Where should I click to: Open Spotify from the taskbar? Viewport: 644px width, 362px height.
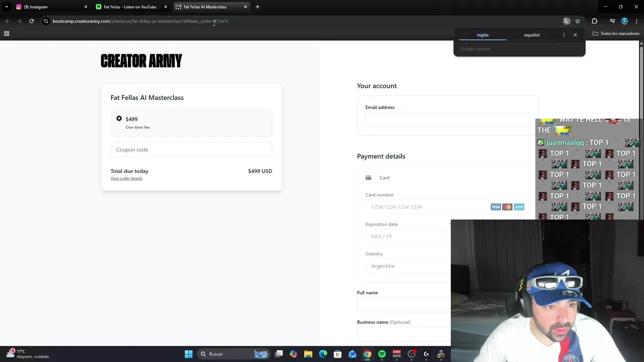click(x=382, y=354)
